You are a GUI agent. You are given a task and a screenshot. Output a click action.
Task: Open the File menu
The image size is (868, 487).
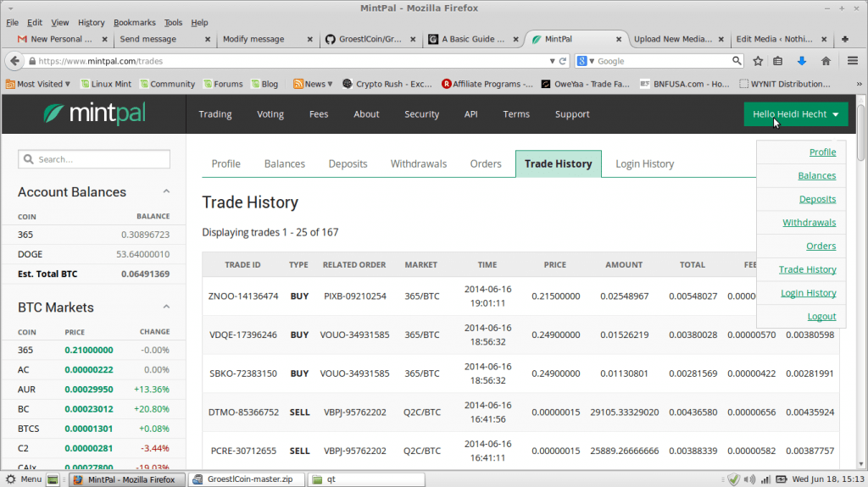coord(12,23)
